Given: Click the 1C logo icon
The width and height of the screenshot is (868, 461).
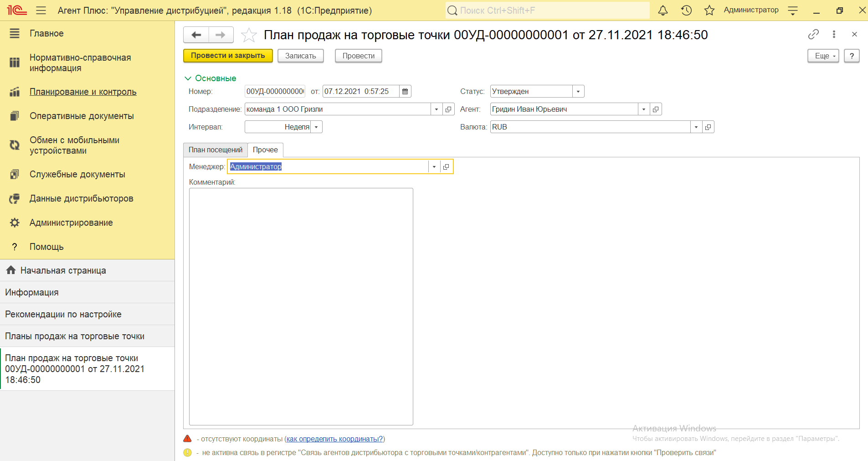Looking at the screenshot, I should pos(17,10).
